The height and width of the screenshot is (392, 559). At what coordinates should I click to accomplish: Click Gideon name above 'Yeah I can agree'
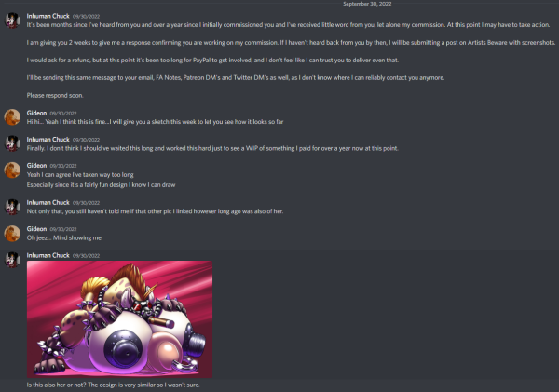[36, 166]
